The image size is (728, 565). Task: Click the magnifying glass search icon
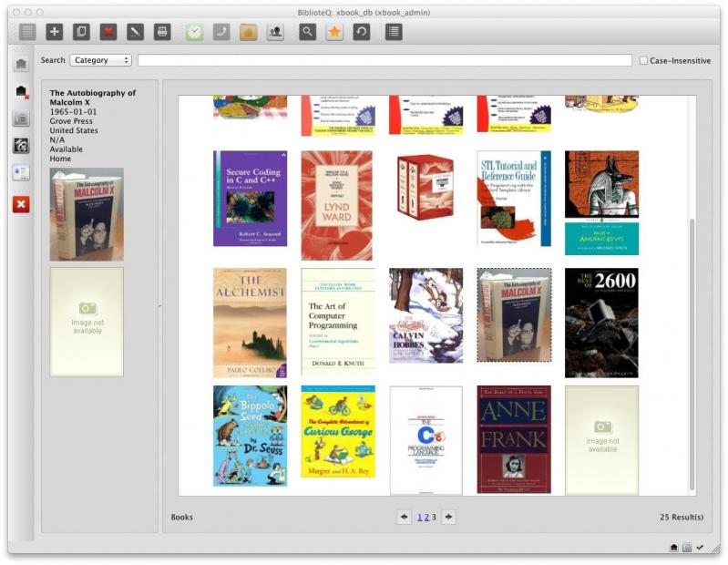tap(307, 32)
